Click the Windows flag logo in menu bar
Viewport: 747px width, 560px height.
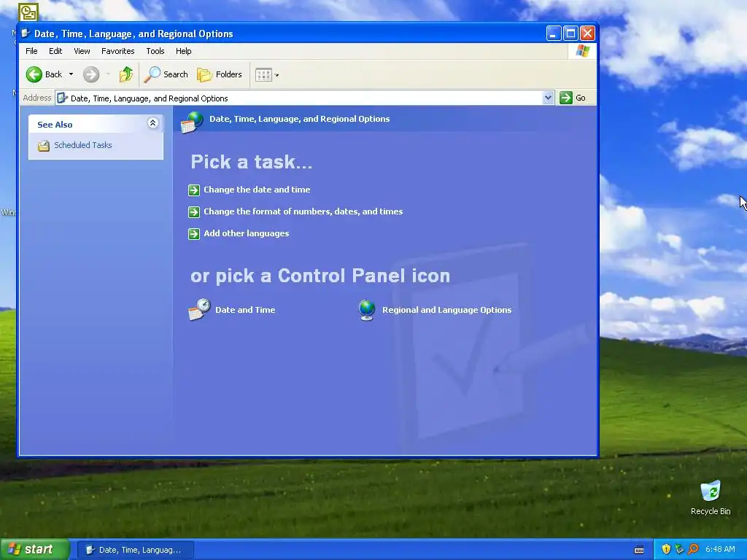point(583,51)
